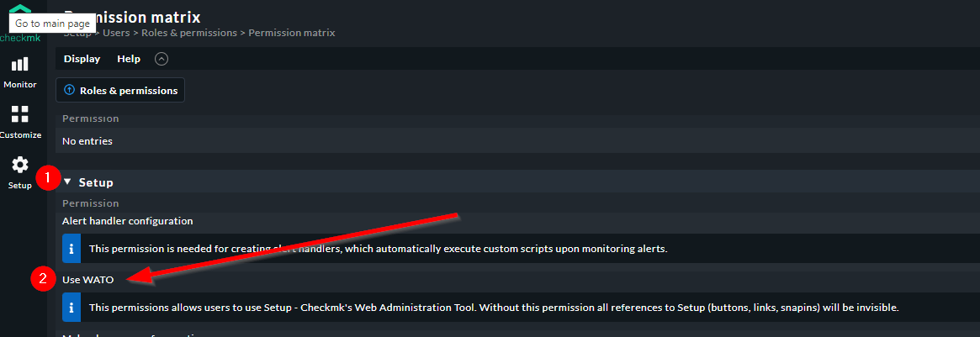Click the Setup section heading text
This screenshot has width=980, height=337.
pyautogui.click(x=96, y=182)
